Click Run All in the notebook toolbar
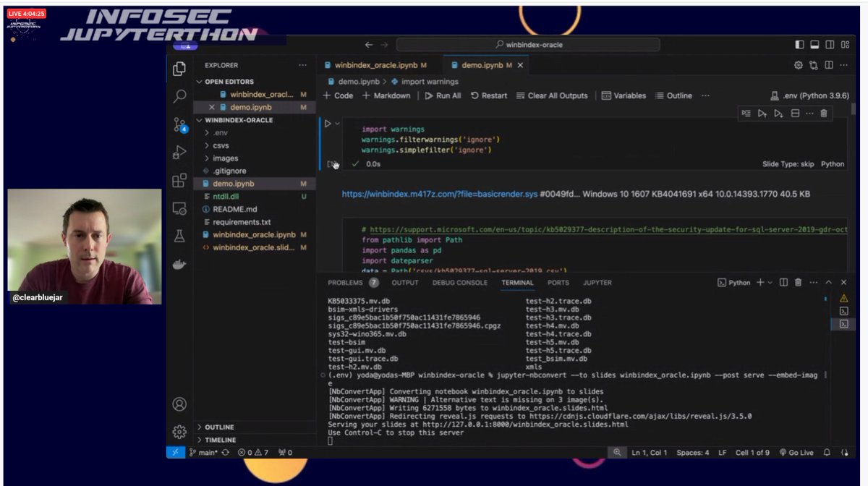The height and width of the screenshot is (486, 868). [x=443, y=95]
